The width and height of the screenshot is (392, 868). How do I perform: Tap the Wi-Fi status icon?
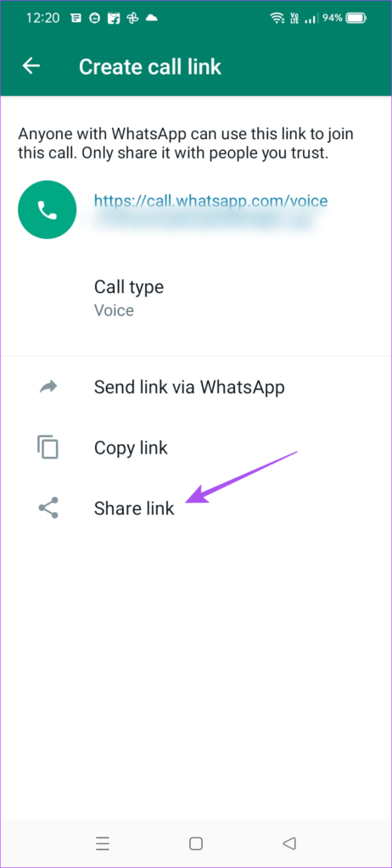coord(277,19)
